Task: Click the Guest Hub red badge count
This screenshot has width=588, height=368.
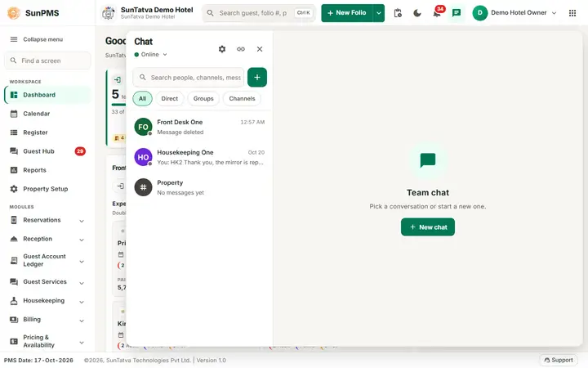Action: coord(80,151)
